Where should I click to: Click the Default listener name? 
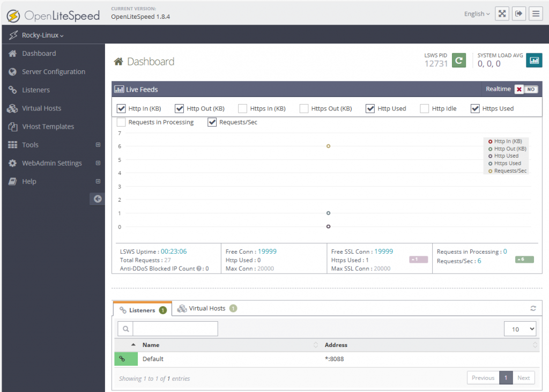click(x=153, y=359)
